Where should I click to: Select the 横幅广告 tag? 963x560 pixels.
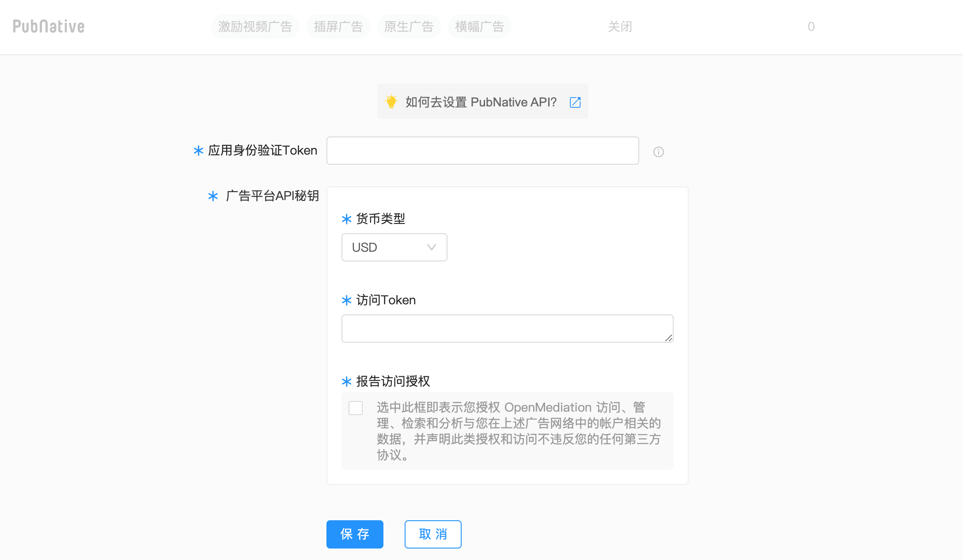coord(480,26)
